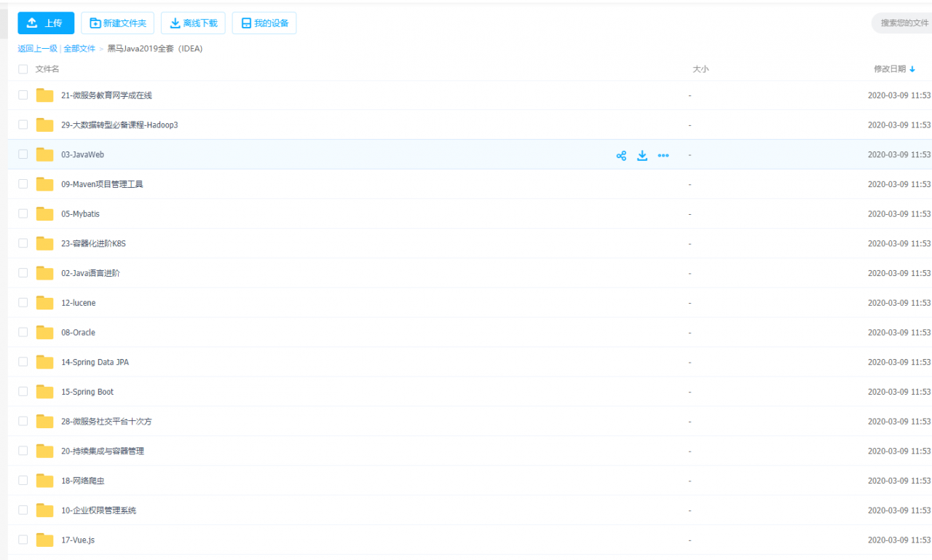Select the 09-Maven项目管理工具 checkbox
Viewport: 932px width, 560px height.
pos(23,184)
